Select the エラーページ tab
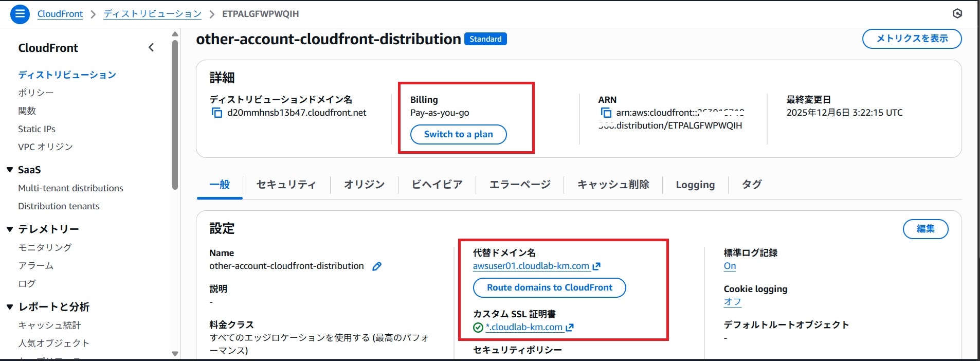Viewport: 980px width, 361px height. click(x=520, y=185)
